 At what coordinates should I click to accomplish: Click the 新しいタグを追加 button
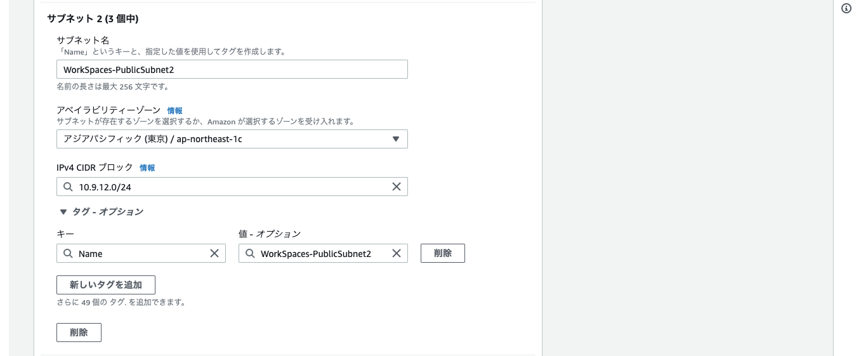coord(106,285)
